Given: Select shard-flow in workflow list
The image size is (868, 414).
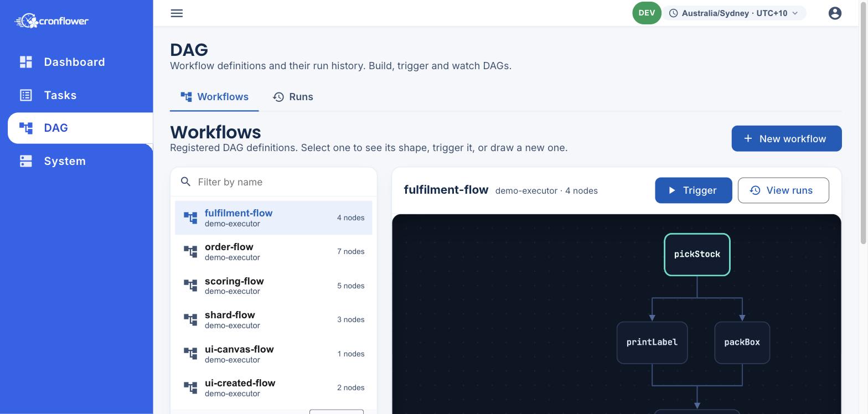Looking at the screenshot, I should [273, 320].
